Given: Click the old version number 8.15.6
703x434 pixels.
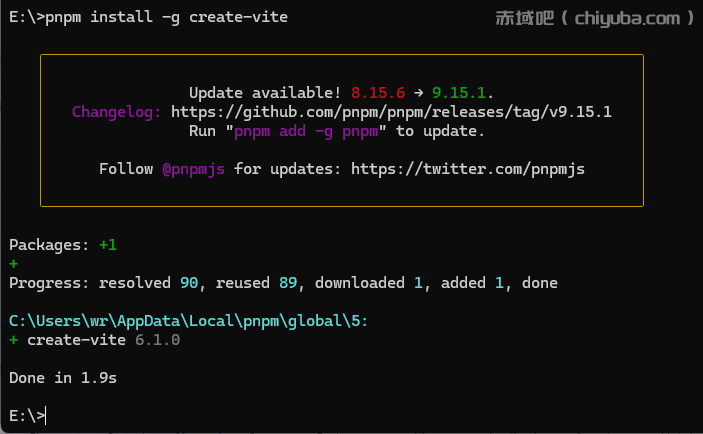Looking at the screenshot, I should pos(378,93).
